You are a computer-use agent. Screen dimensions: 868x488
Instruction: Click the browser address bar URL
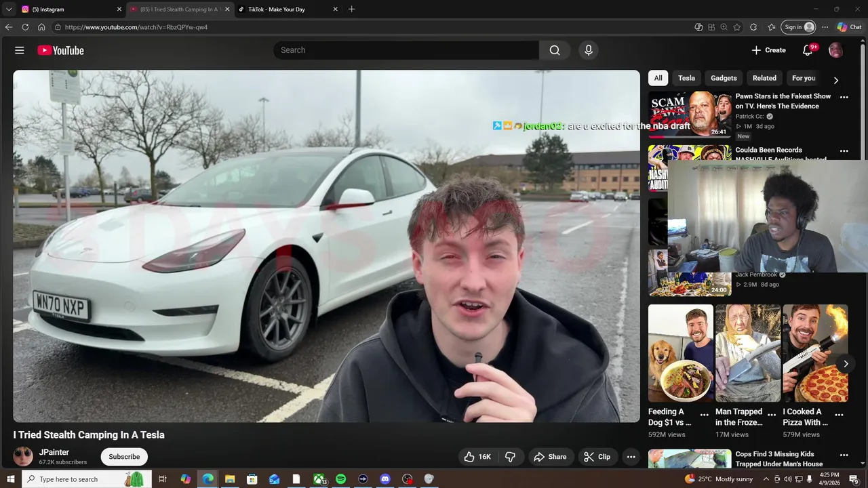(136, 27)
